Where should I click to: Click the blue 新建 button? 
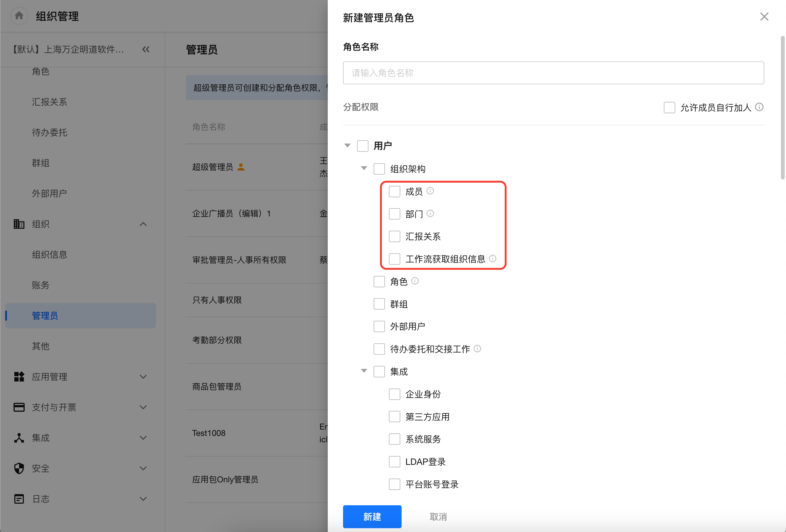tap(372, 516)
